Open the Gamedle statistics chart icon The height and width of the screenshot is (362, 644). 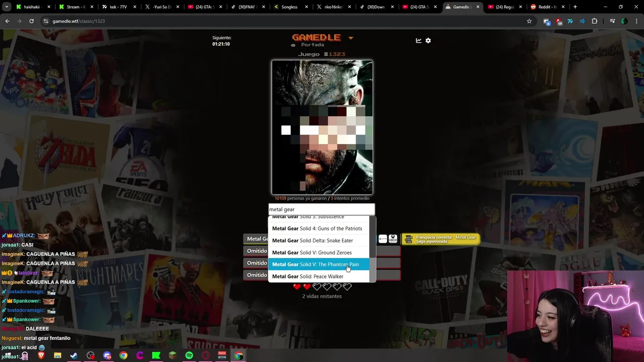[419, 41]
